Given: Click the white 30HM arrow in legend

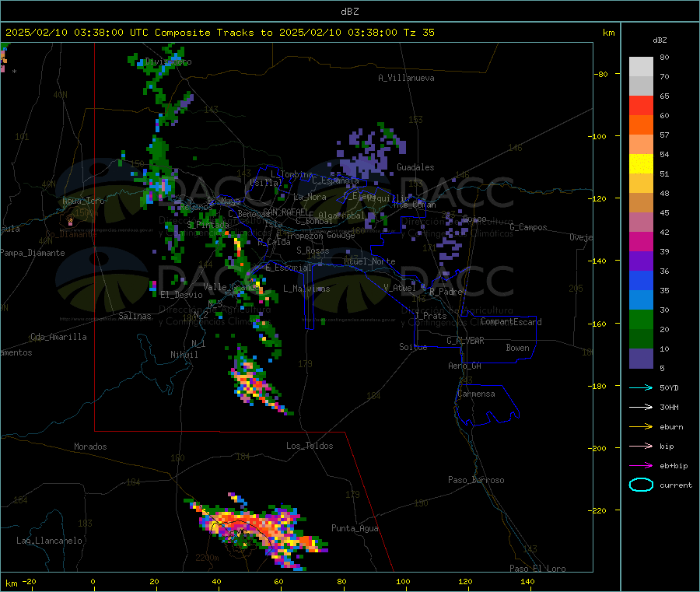Looking at the screenshot, I should 641,407.
